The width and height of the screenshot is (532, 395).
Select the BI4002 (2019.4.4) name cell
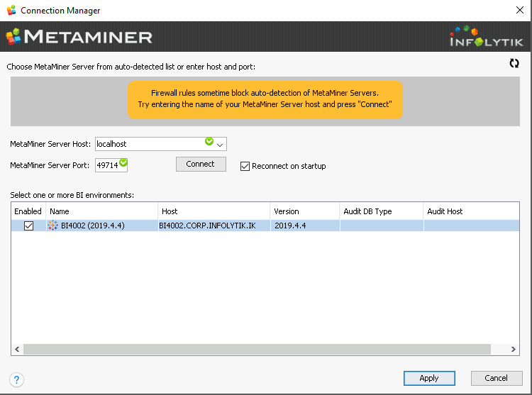pos(102,226)
